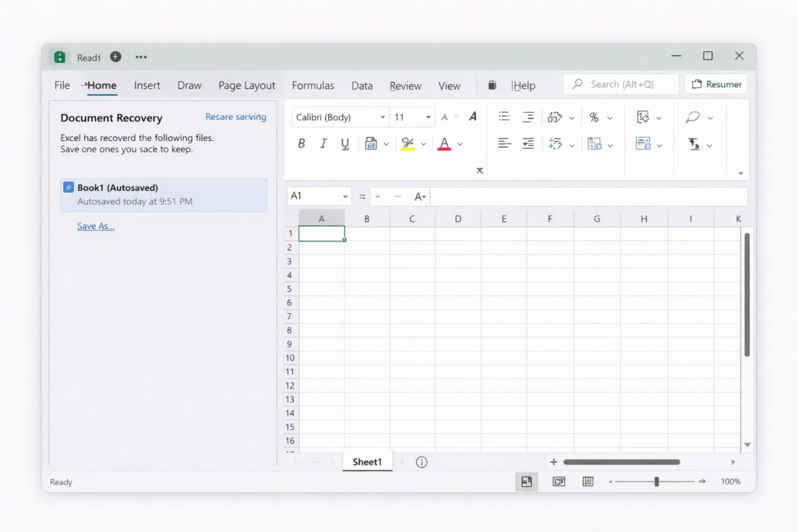Viewport: 798px width, 532px height.
Task: Click the Save As... link
Action: (96, 226)
